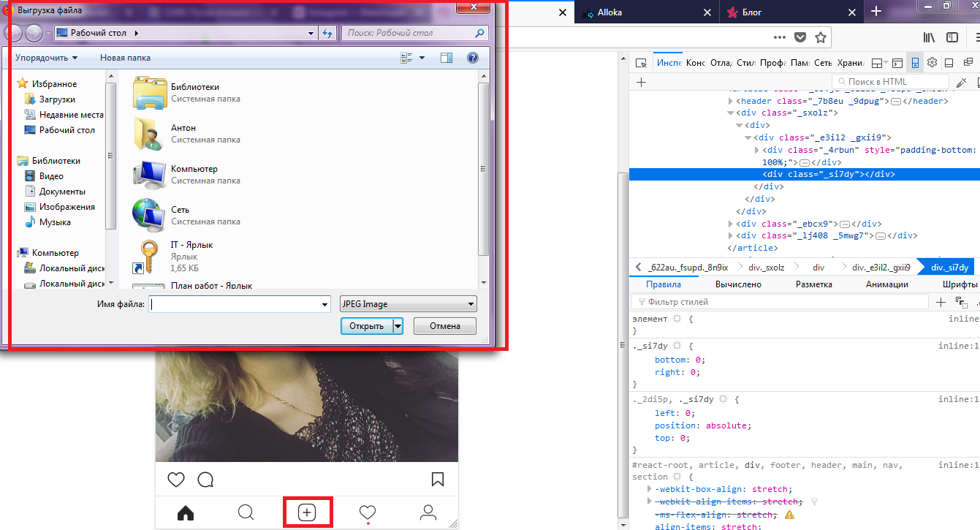Activate the element picker in DevTools
This screenshot has height=530, width=980.
click(641, 63)
